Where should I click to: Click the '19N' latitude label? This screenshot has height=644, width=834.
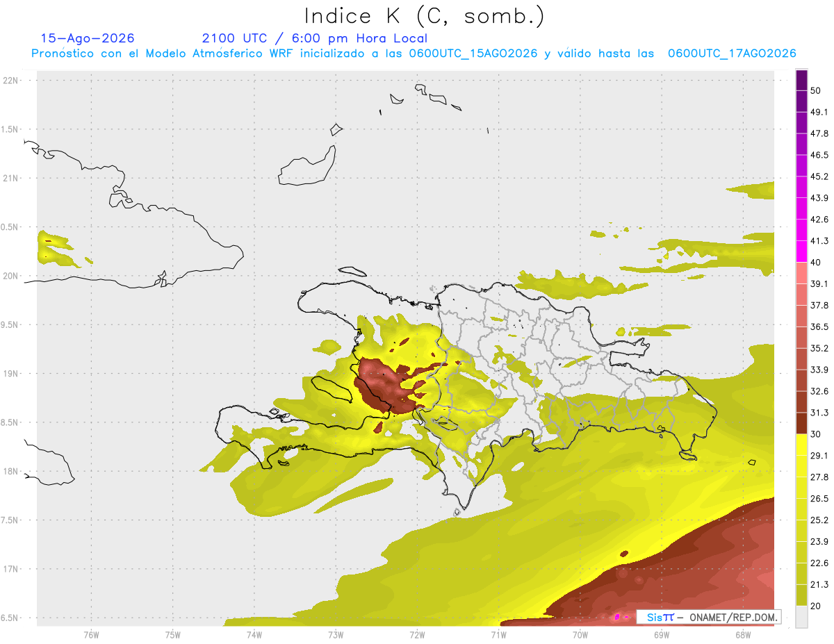tap(11, 374)
